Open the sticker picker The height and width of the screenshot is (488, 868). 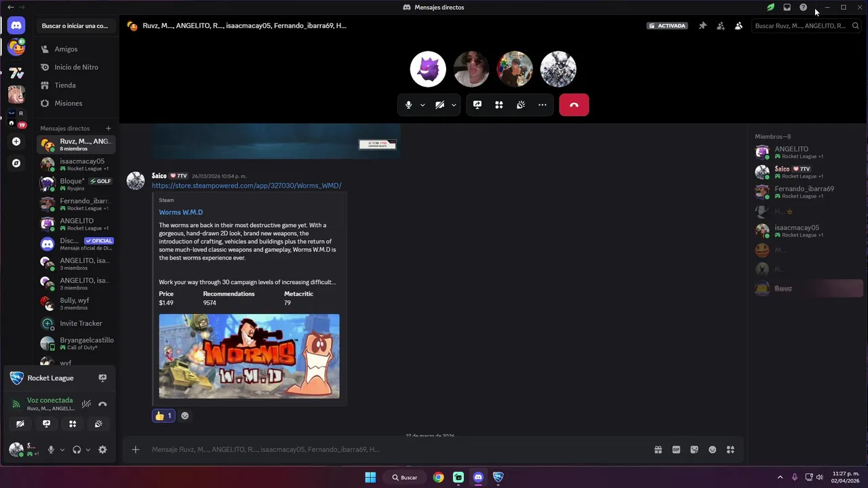[694, 449]
